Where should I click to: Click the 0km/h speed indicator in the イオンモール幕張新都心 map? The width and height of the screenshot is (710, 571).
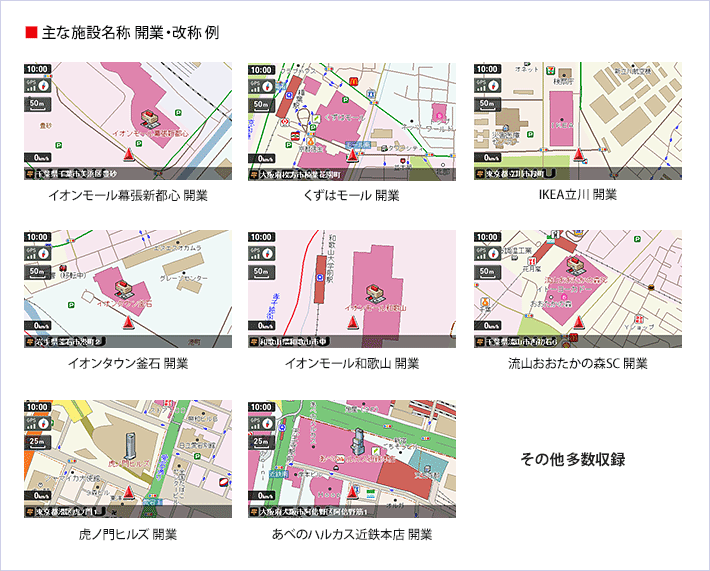coord(38,158)
